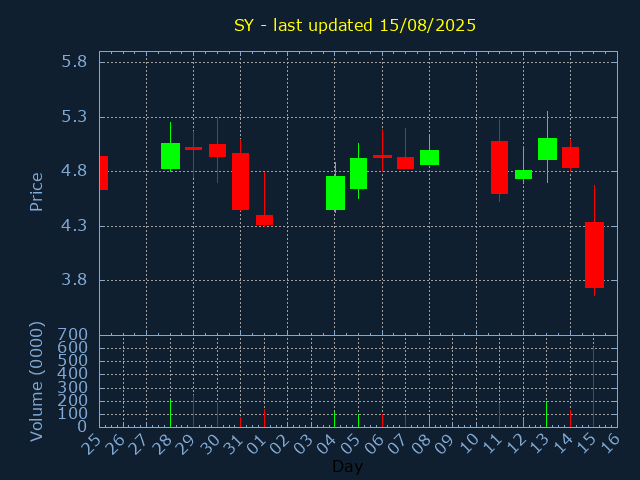640x480 pixels.
Task: Click the vertical 'Price' axis title
Action: (x=36, y=192)
